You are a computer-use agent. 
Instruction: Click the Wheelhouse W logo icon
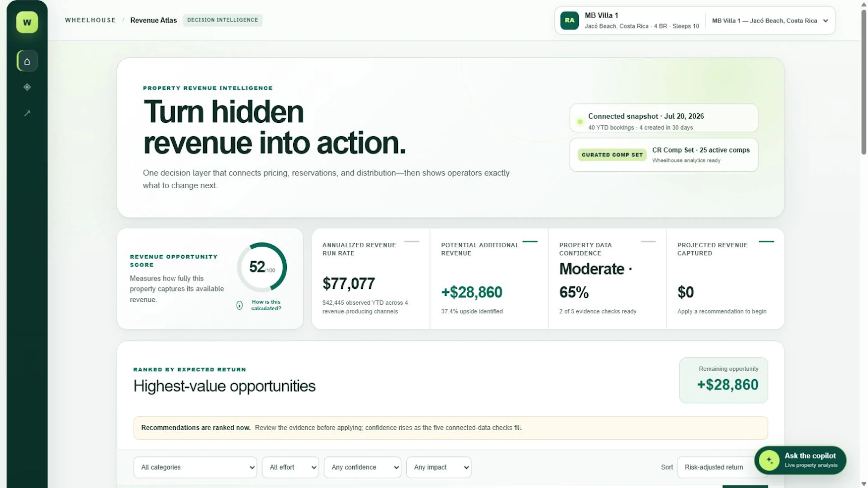click(x=27, y=22)
